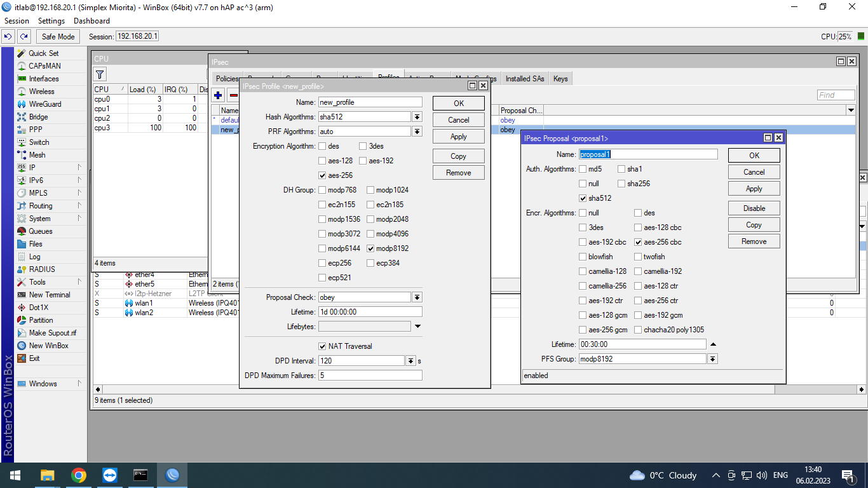This screenshot has width=868, height=488.
Task: Open Bridge in sidebar
Action: (38, 117)
